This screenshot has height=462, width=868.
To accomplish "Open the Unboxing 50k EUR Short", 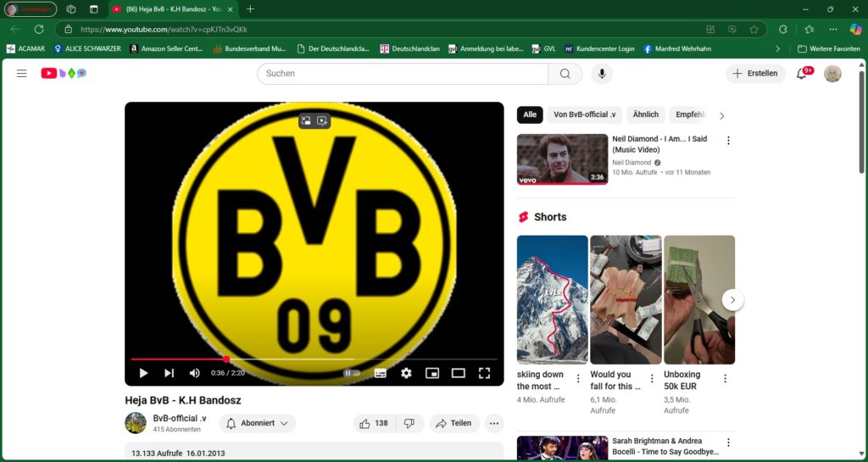I will coord(699,299).
